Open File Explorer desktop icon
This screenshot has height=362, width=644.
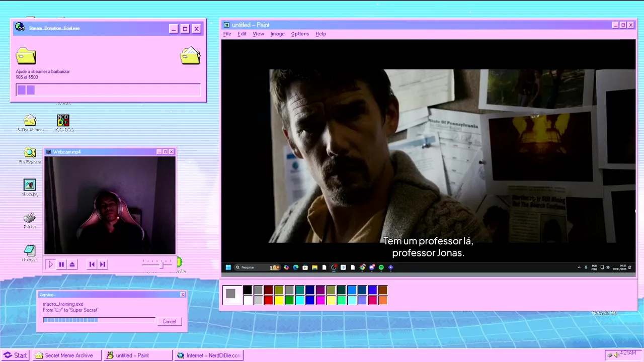(x=30, y=155)
